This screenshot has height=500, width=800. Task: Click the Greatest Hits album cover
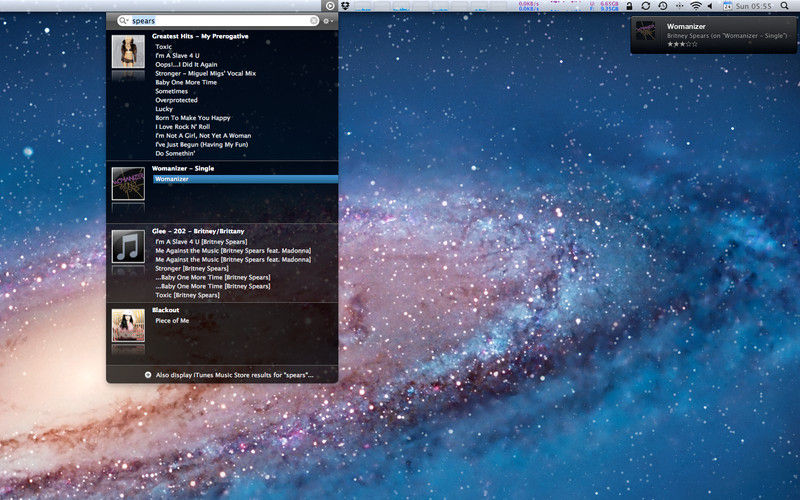[128, 52]
